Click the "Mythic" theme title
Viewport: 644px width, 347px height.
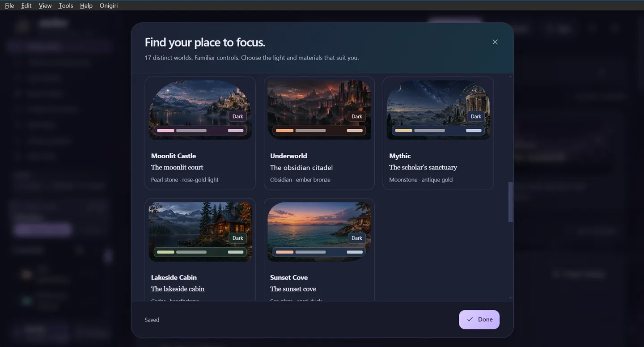click(400, 156)
